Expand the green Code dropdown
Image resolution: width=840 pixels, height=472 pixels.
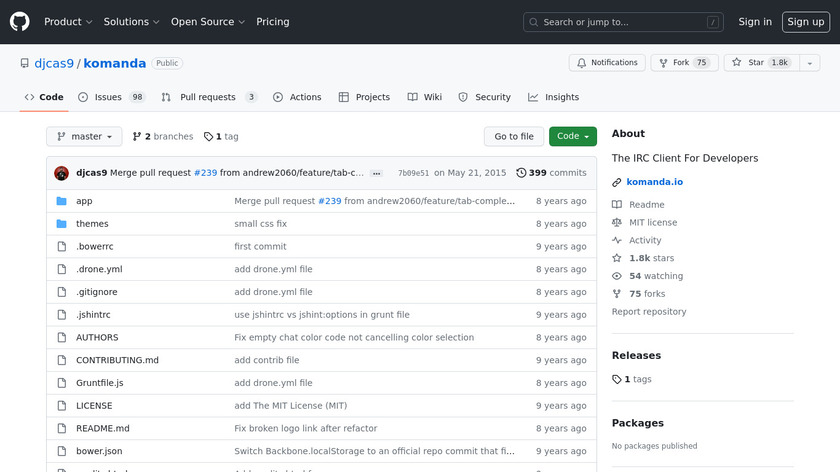572,137
